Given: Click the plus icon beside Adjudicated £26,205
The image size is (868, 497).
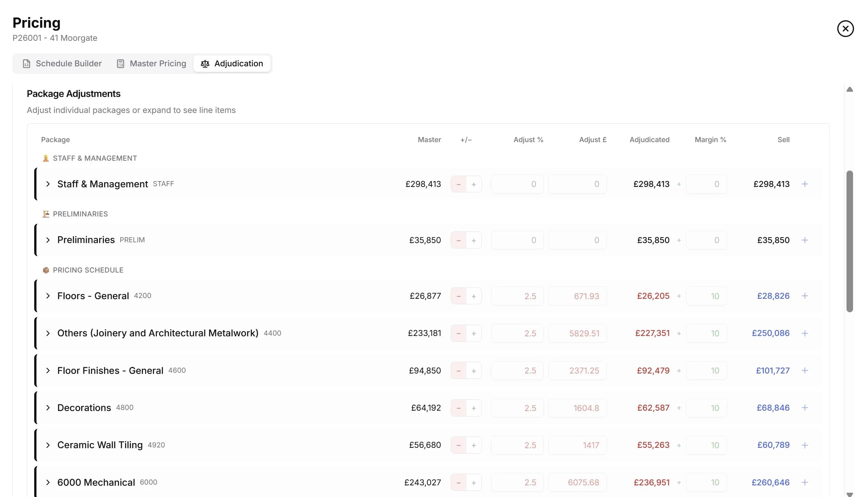Looking at the screenshot, I should pyautogui.click(x=679, y=296).
